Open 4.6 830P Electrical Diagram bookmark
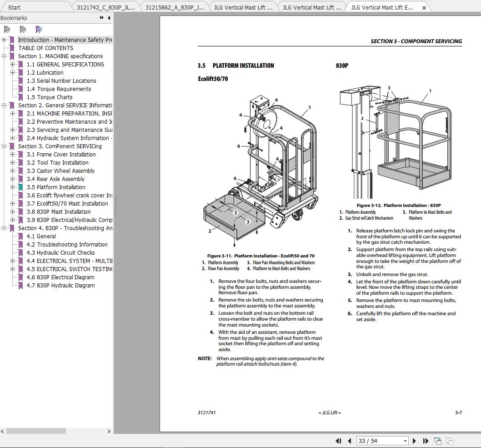The width and height of the screenshot is (481, 448). click(60, 277)
